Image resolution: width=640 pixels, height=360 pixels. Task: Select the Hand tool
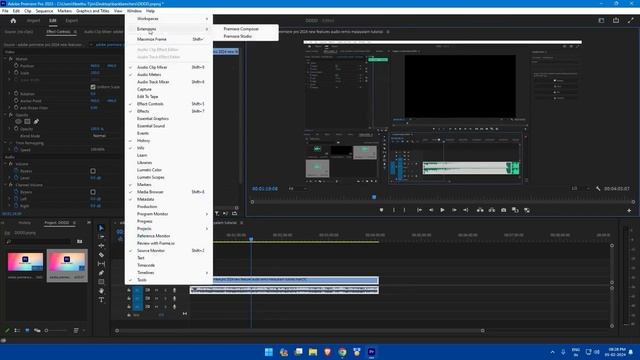pos(101,291)
